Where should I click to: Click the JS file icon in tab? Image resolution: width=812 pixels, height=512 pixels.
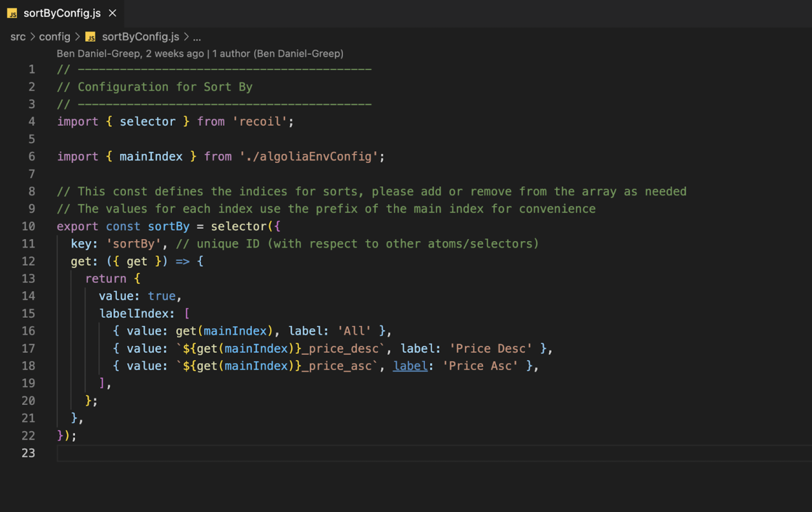point(12,14)
